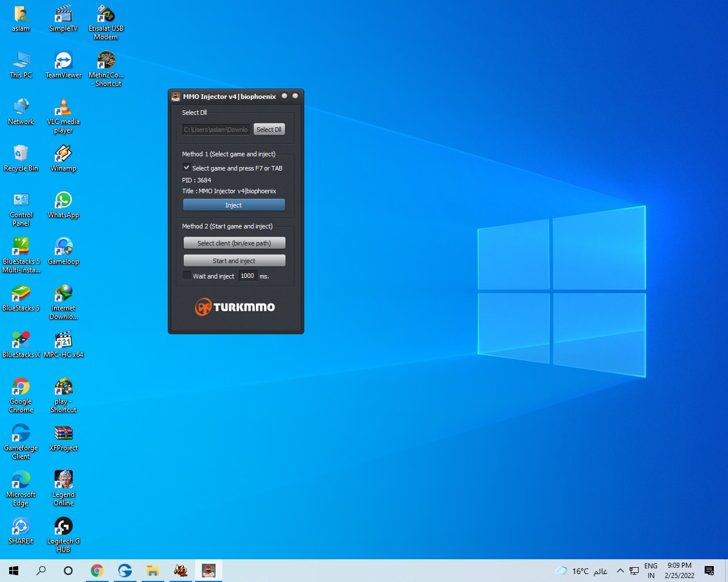Enable the Wait and inject checkbox
728x582 pixels.
click(x=187, y=276)
